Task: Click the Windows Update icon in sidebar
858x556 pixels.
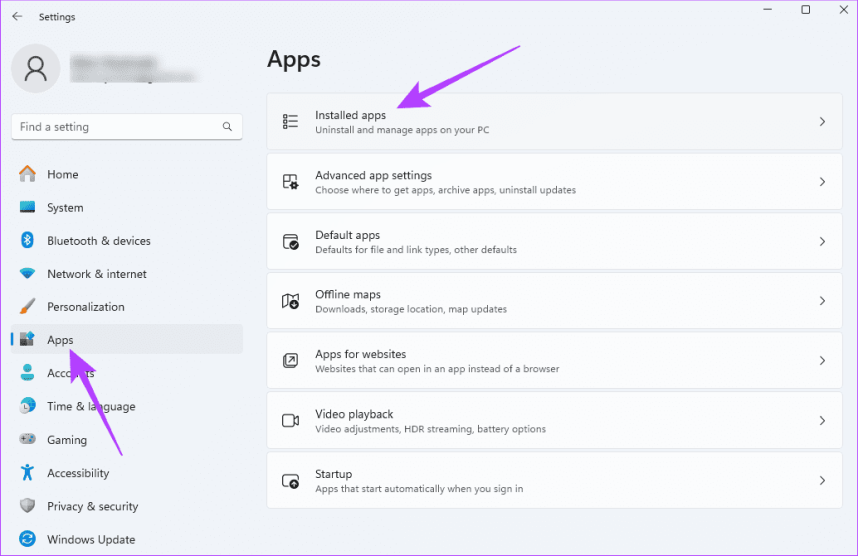Action: point(28,539)
